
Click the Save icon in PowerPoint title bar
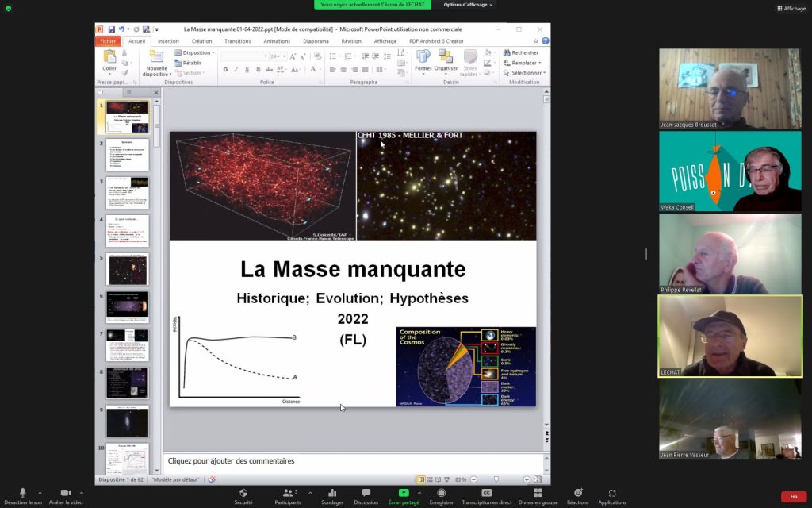[111, 29]
